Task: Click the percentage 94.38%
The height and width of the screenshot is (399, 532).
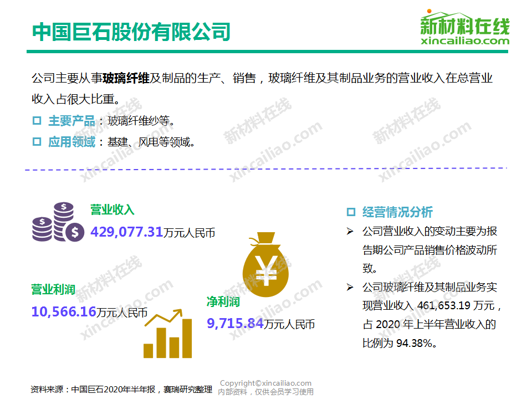Action: point(414,343)
